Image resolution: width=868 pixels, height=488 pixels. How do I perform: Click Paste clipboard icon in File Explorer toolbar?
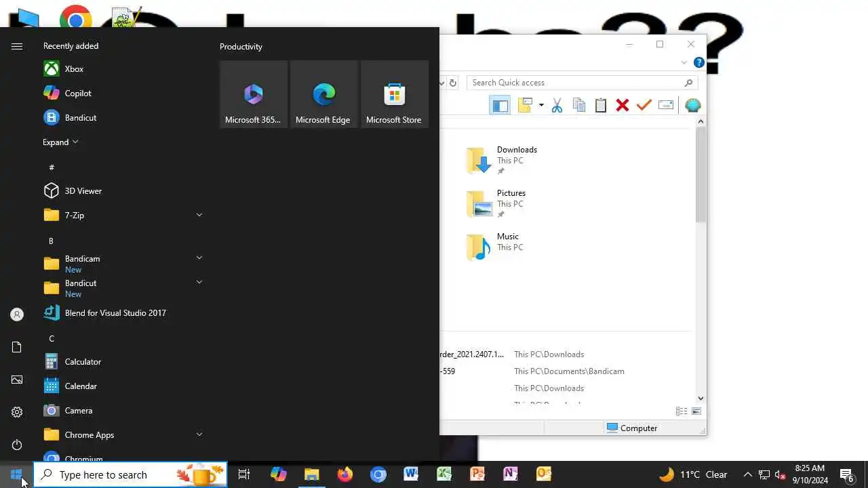(600, 105)
